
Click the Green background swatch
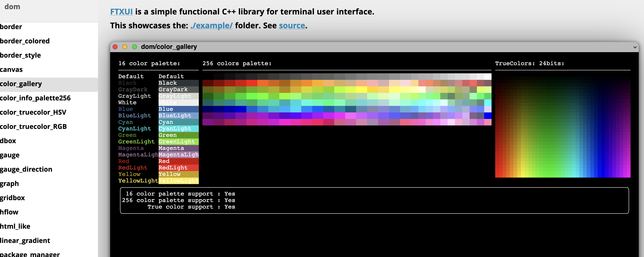178,135
